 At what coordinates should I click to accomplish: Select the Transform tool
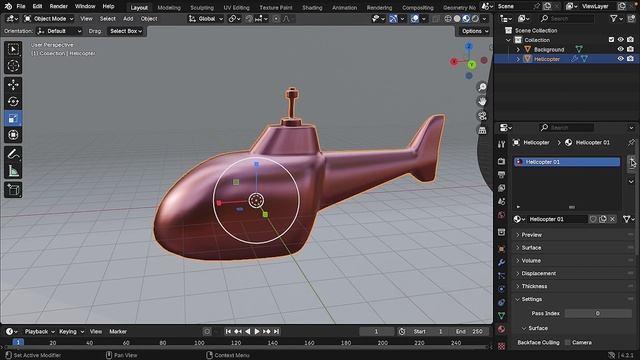pyautogui.click(x=13, y=135)
